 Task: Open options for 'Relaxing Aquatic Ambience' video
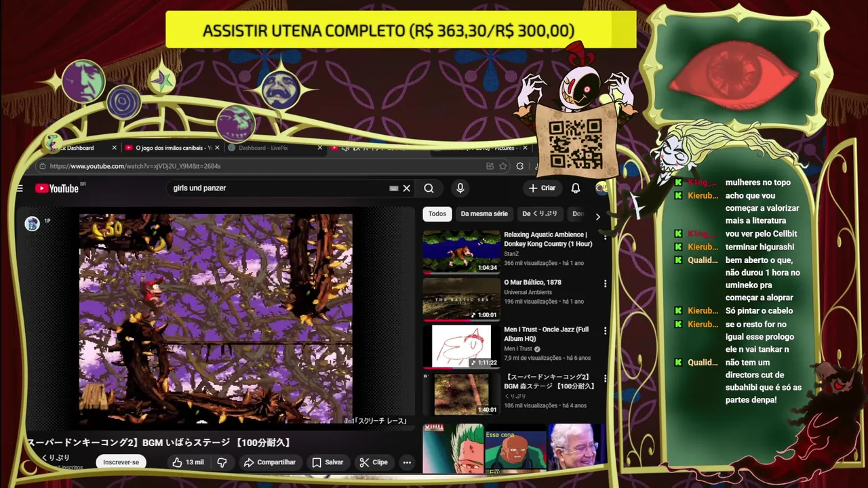[x=605, y=237]
